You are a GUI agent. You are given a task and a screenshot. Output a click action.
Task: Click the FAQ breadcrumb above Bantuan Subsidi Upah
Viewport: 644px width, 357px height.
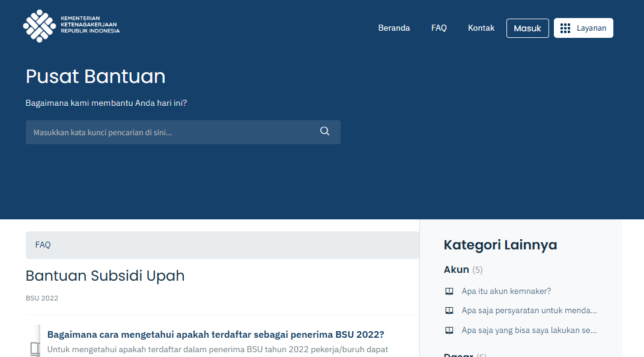pos(43,245)
